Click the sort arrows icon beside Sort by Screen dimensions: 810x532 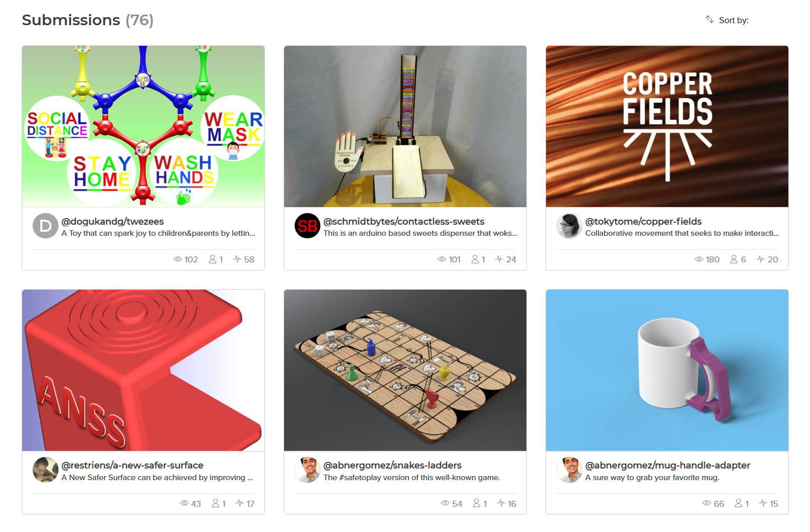pos(709,20)
